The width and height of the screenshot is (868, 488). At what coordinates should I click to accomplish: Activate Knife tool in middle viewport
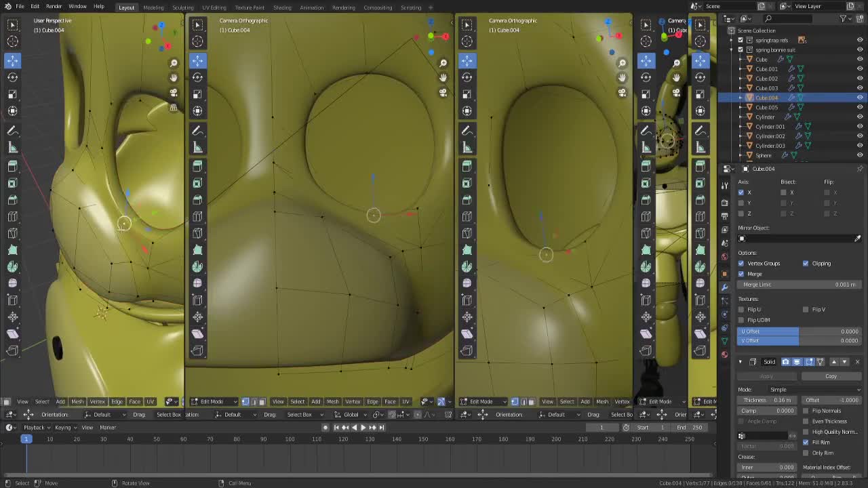pos(197,233)
